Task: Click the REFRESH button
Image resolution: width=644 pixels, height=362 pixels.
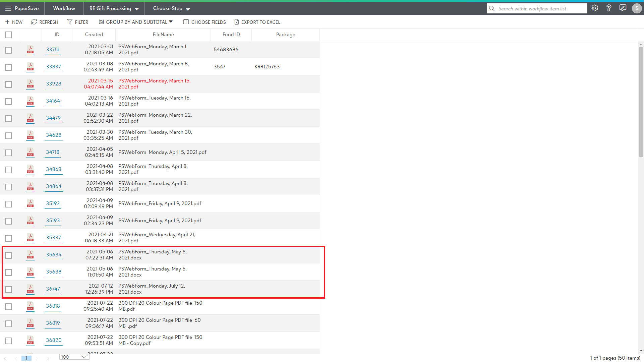Action: point(45,22)
